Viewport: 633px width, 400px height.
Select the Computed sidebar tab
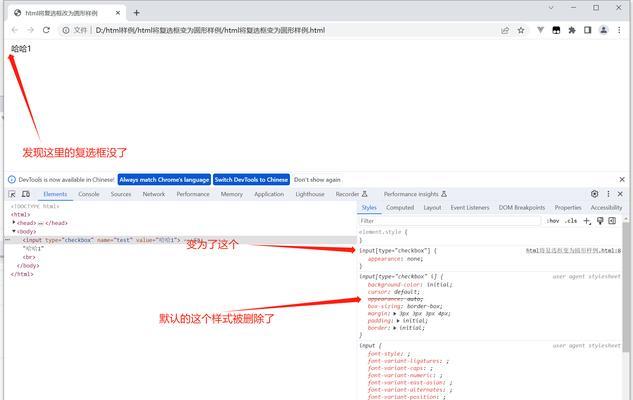click(x=400, y=207)
